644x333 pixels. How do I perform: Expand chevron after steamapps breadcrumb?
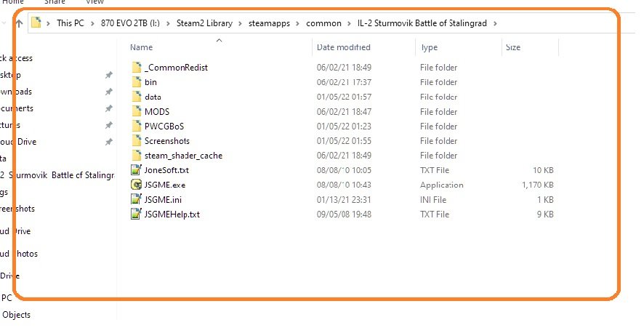(x=298, y=23)
